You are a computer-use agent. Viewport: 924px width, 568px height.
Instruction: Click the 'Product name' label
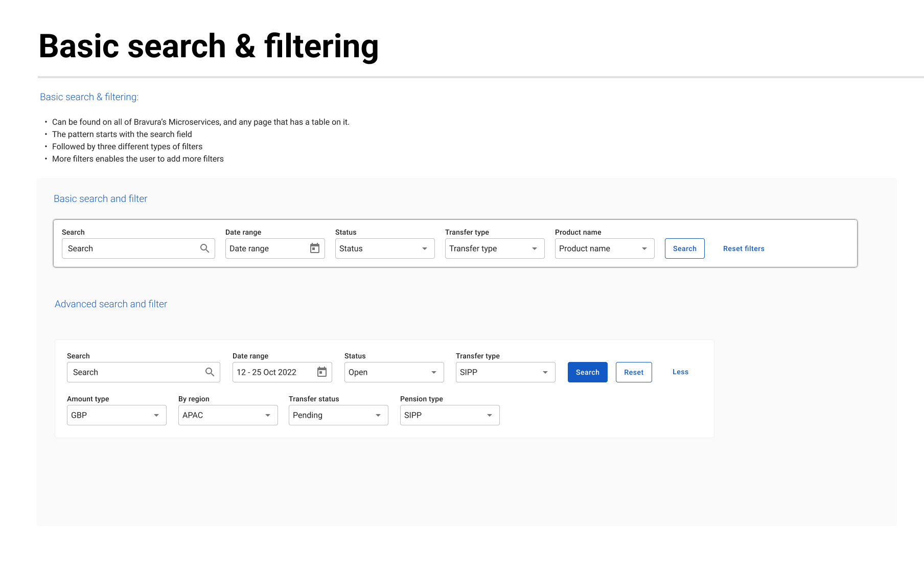point(578,232)
